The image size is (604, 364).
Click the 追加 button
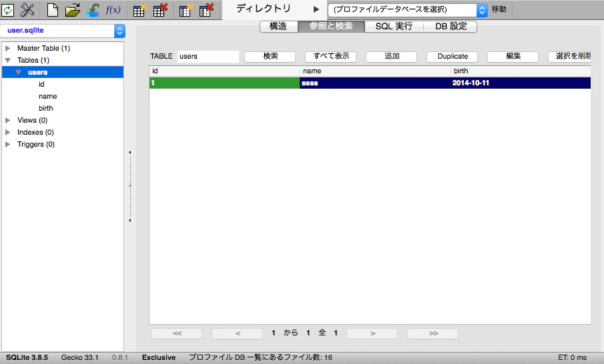391,56
